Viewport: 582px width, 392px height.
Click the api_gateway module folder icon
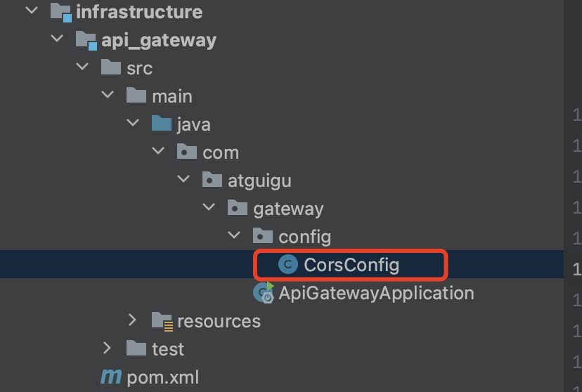pos(86,40)
